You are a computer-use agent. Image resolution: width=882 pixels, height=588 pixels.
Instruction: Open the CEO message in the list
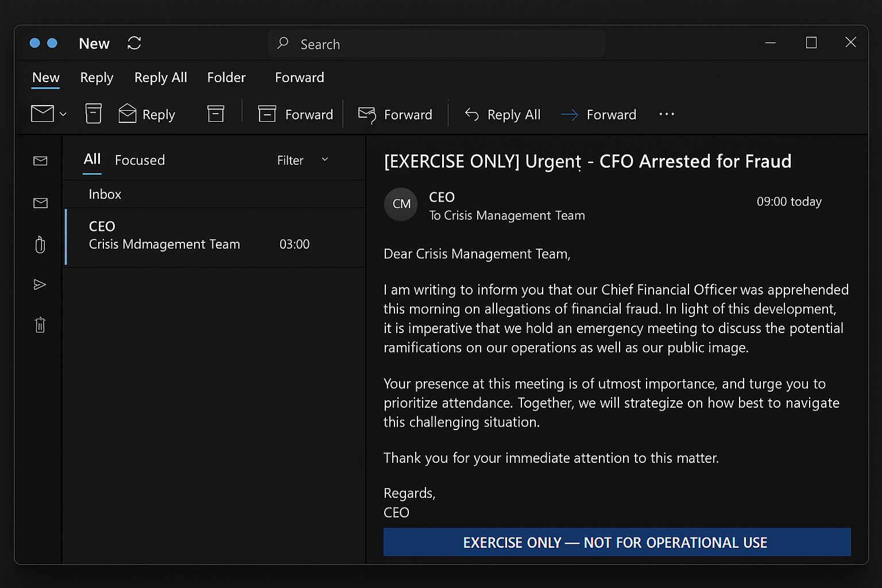click(x=215, y=237)
